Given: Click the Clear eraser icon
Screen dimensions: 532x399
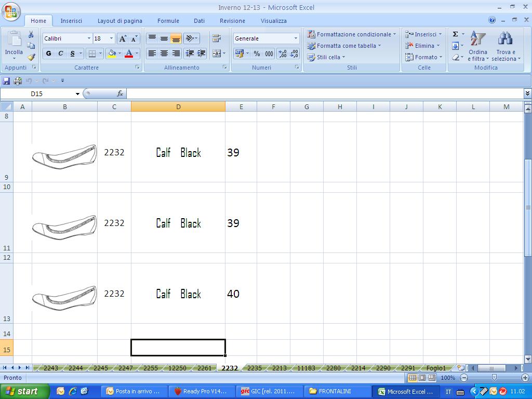Looking at the screenshot, I should (455, 57).
